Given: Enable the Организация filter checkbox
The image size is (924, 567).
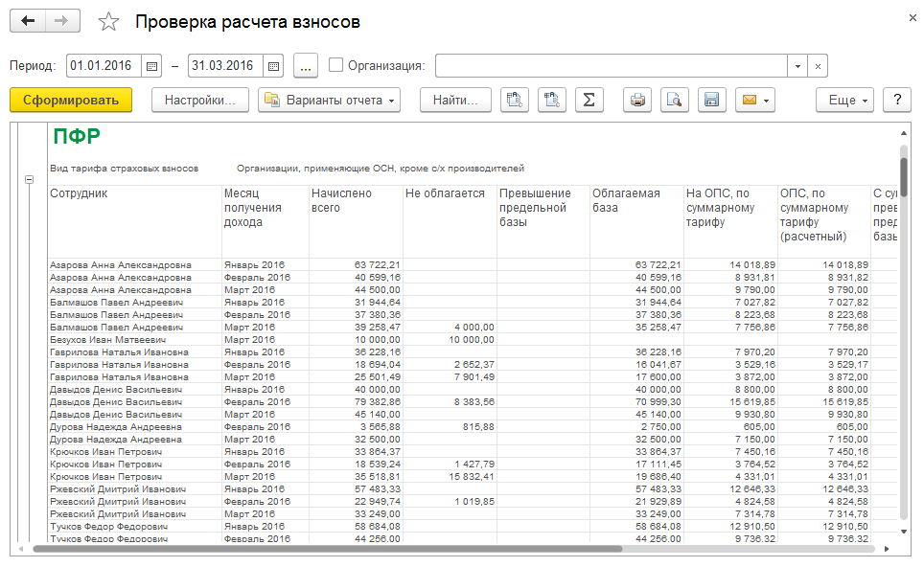Looking at the screenshot, I should click(x=335, y=66).
